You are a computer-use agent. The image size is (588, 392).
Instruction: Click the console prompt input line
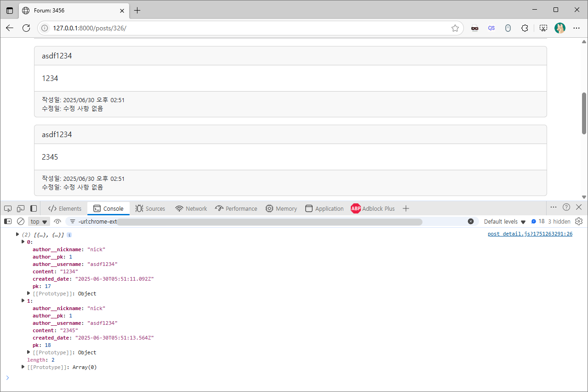[x=294, y=378]
